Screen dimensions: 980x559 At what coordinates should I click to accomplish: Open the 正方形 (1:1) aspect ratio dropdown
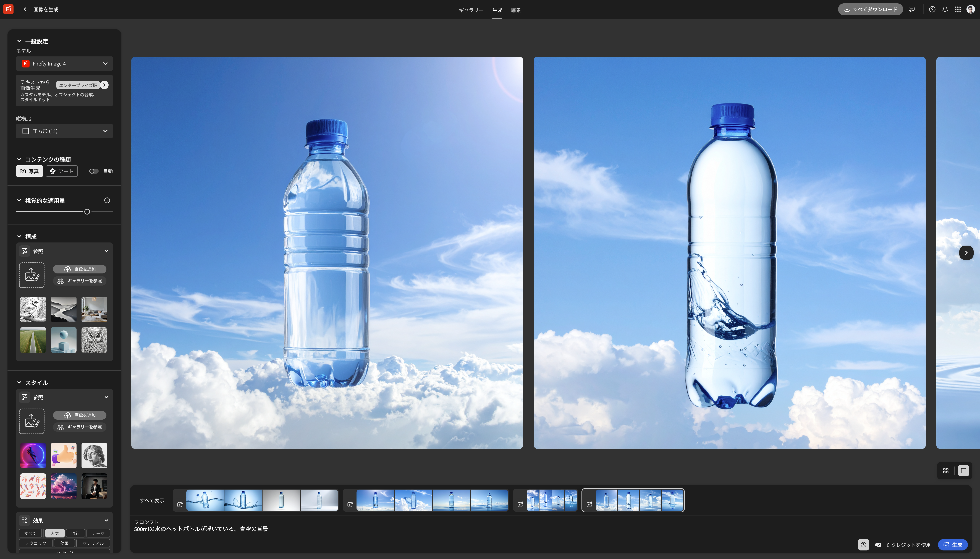(64, 131)
